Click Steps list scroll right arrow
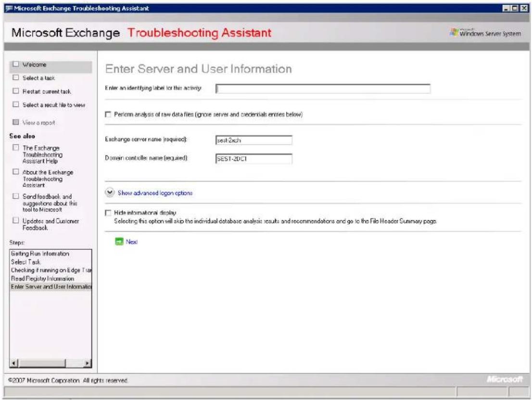532x400 pixels. coord(88,363)
